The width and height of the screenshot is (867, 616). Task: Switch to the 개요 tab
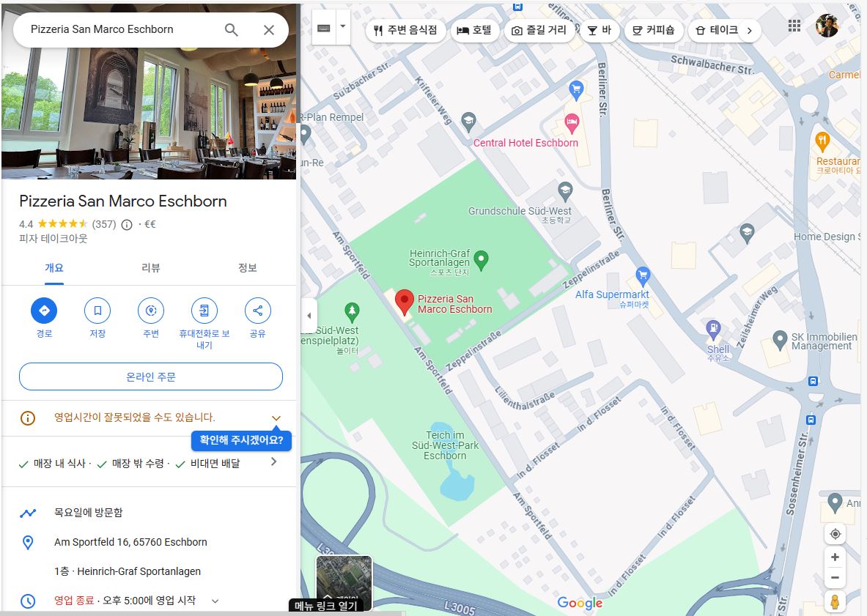(x=54, y=268)
